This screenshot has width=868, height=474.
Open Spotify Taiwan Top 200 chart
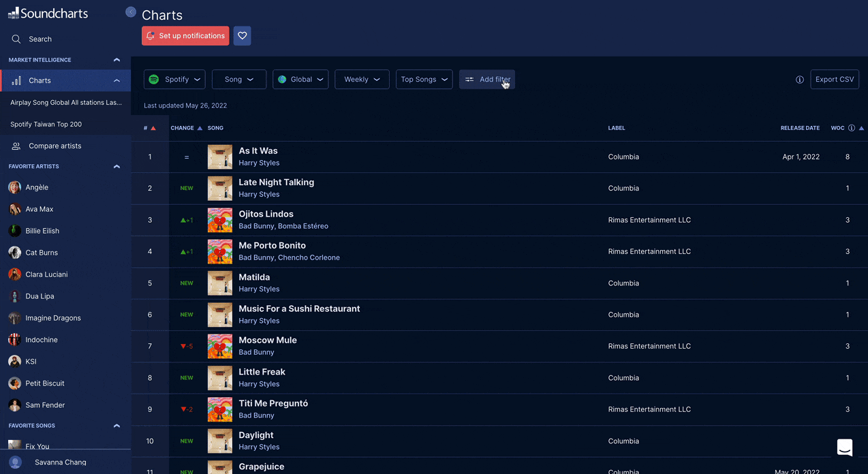point(46,125)
